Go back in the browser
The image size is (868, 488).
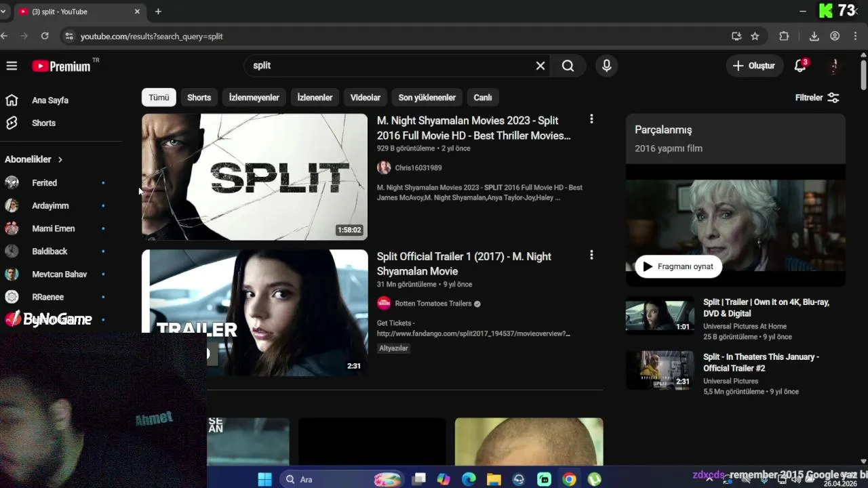tap(4, 36)
